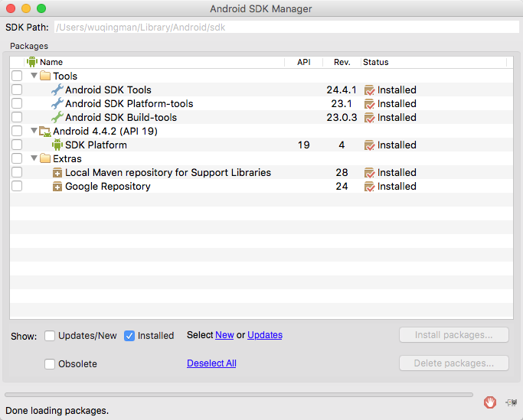Select the SDK Platform row name
The width and height of the screenshot is (523, 420).
pos(96,145)
